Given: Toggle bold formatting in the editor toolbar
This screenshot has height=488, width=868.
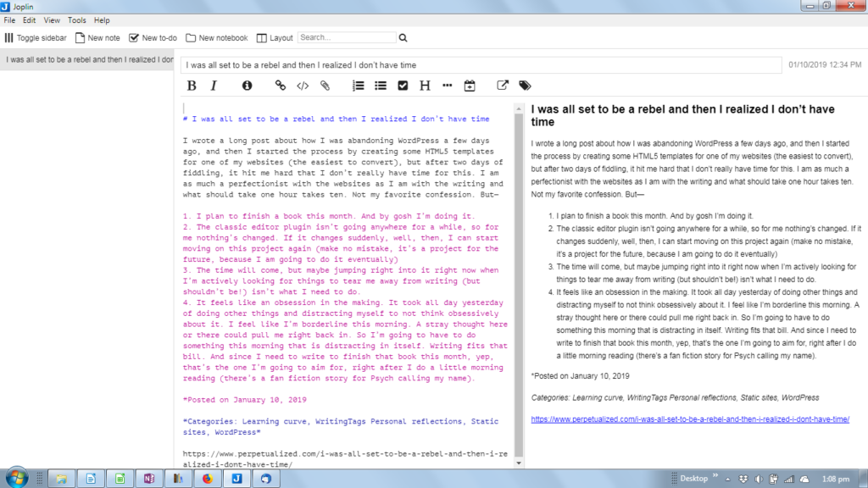Looking at the screenshot, I should (x=192, y=86).
